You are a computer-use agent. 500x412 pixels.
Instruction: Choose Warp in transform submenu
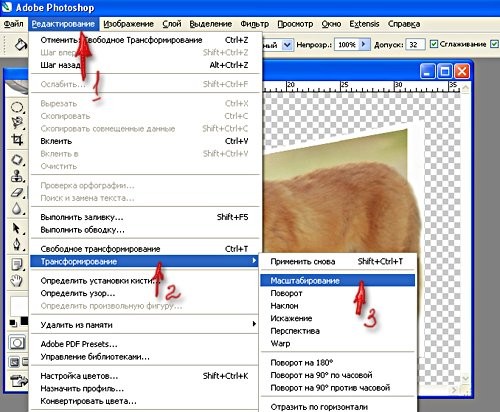point(337,343)
